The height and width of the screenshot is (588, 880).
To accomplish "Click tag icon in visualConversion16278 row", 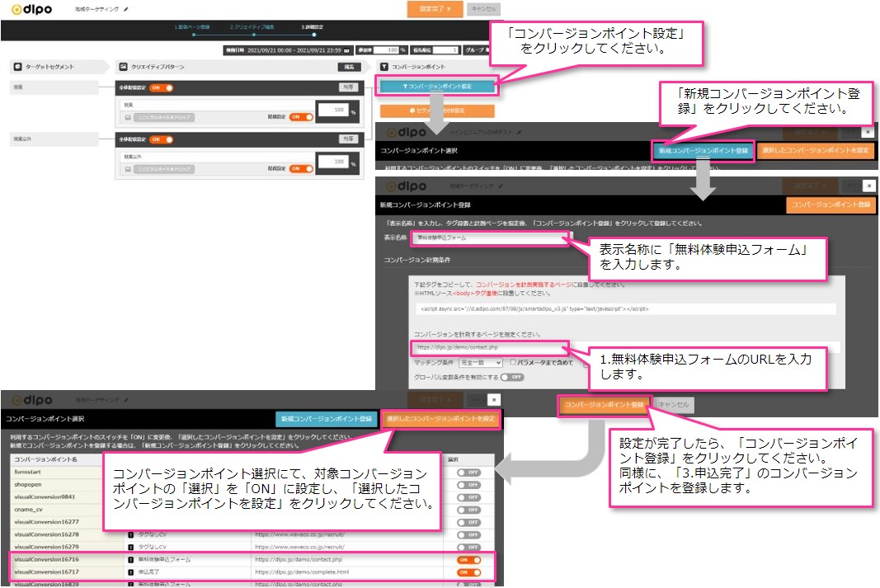I will click(131, 534).
